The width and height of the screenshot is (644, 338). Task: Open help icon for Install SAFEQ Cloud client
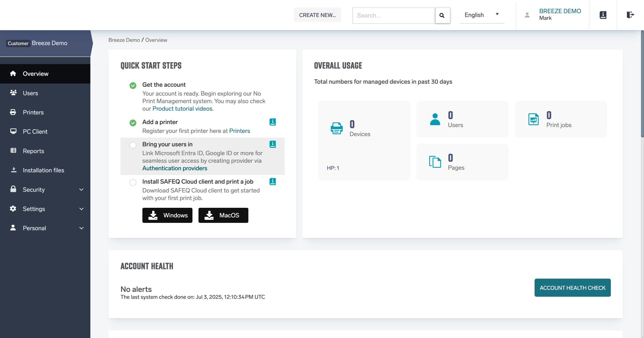pos(272,181)
